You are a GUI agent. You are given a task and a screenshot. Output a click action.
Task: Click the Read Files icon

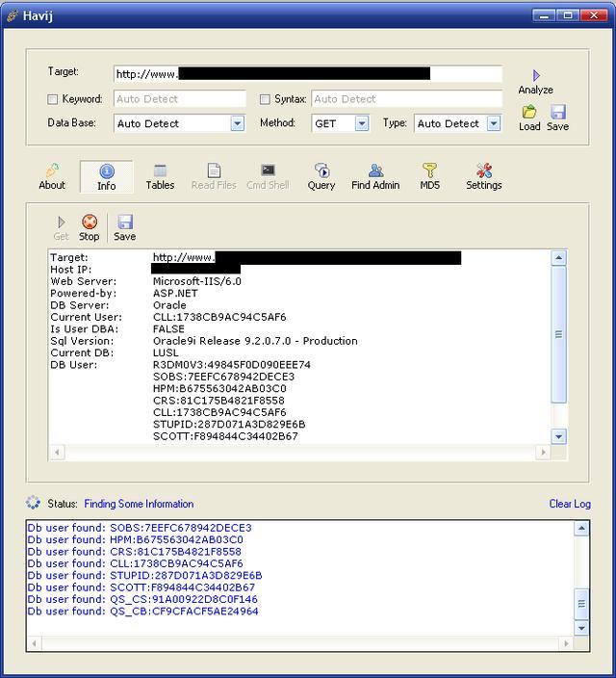[214, 170]
